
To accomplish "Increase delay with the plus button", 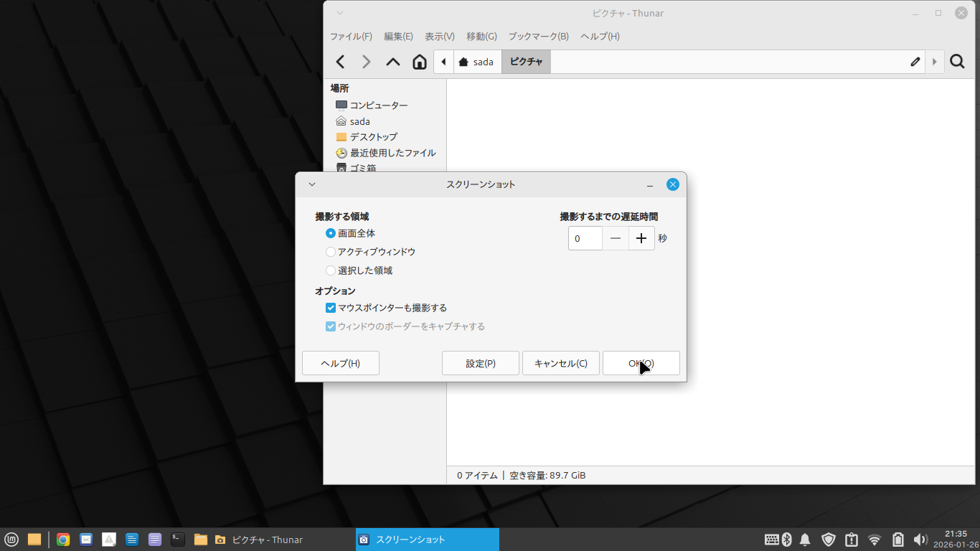I will tap(641, 238).
